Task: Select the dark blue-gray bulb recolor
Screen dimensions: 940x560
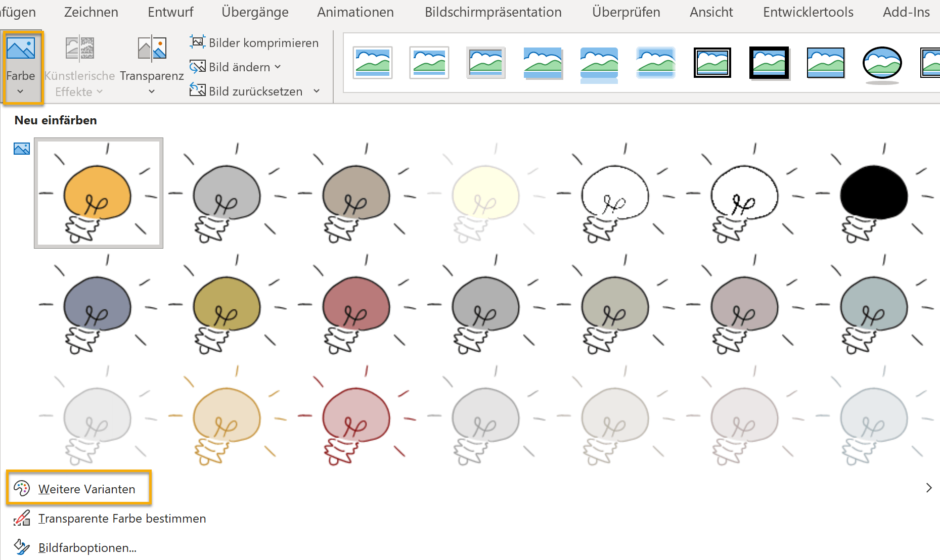Action: (99, 304)
